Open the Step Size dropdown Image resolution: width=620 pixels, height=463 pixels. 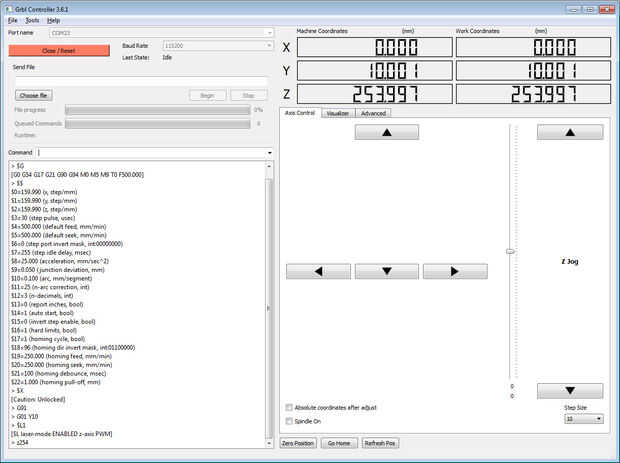[x=584, y=419]
